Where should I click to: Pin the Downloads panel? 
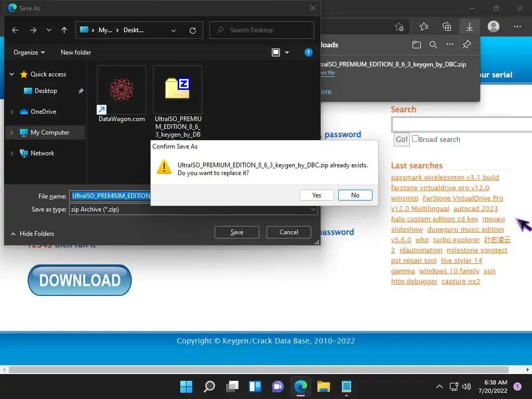pyautogui.click(x=467, y=45)
